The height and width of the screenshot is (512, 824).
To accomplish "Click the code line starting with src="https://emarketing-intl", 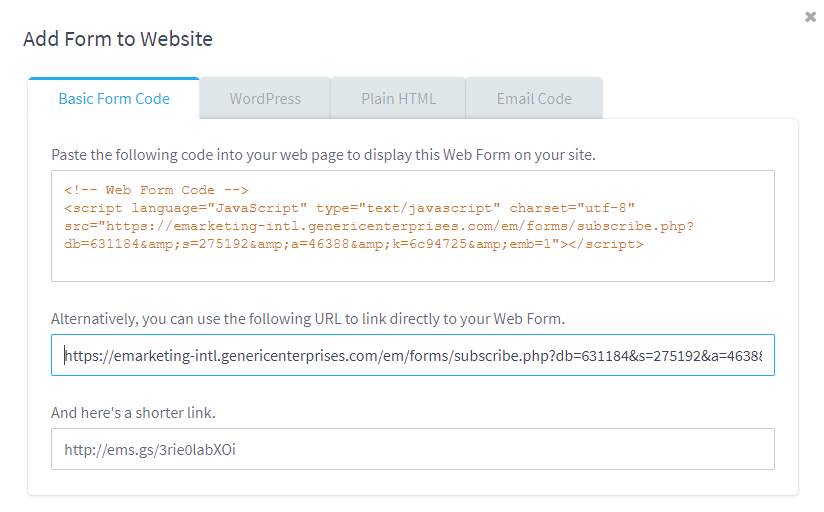I will point(379,226).
